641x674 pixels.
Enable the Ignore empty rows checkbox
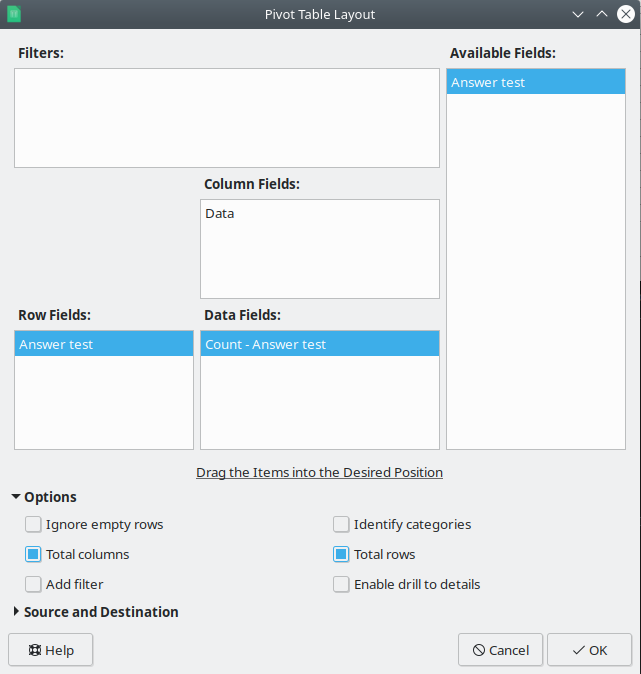click(x=34, y=524)
